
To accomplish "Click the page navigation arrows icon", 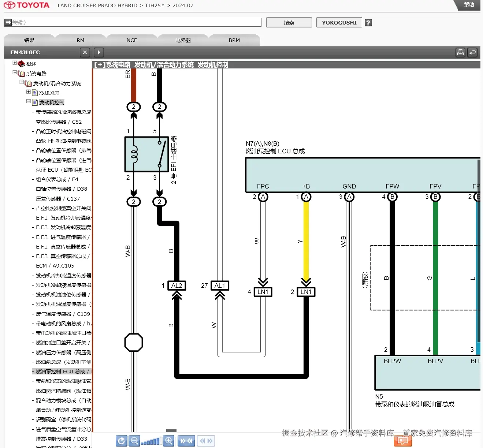I will click(x=206, y=441).
